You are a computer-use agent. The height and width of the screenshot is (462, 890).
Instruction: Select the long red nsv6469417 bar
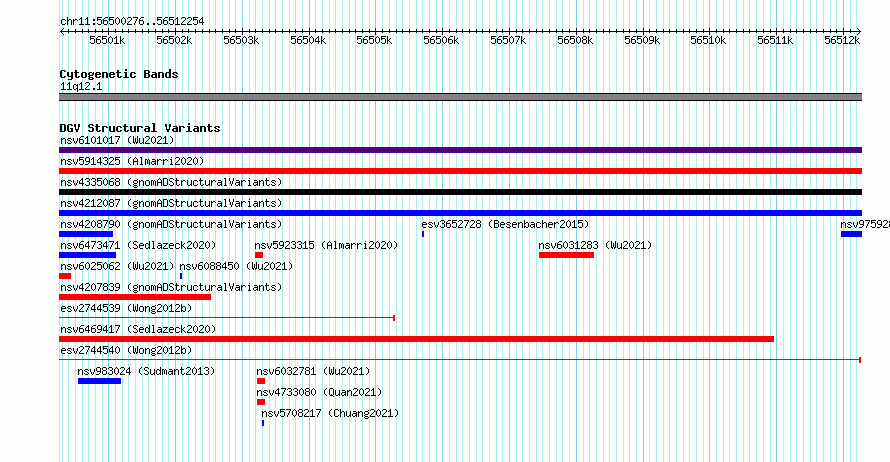click(x=416, y=339)
